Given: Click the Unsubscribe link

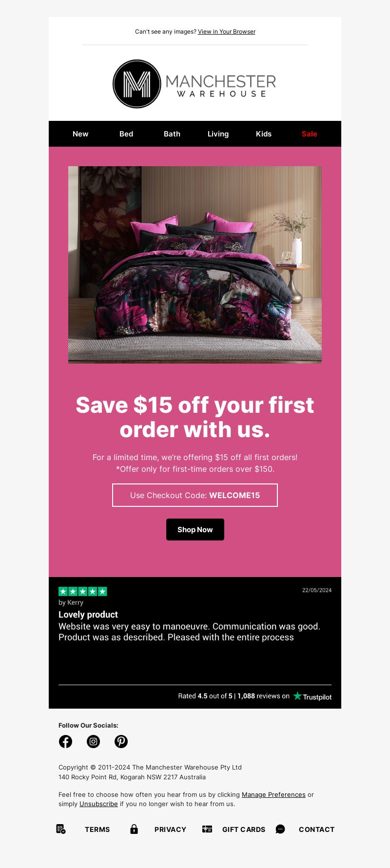Looking at the screenshot, I should [x=98, y=804].
